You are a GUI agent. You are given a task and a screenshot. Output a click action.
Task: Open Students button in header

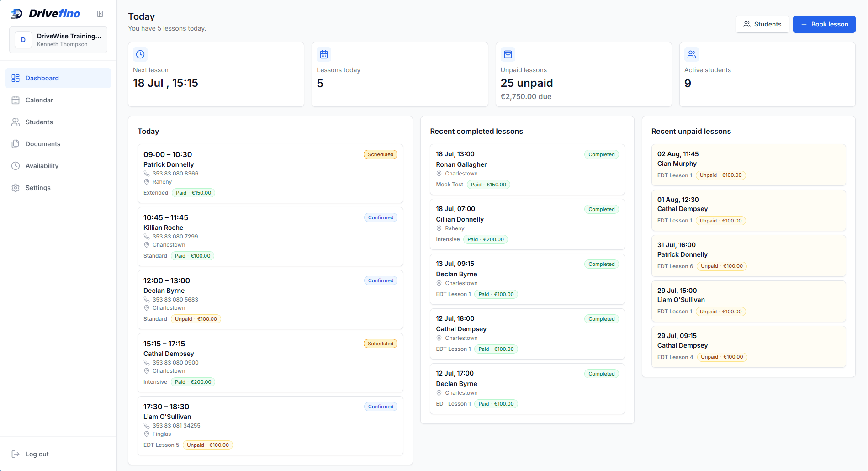click(762, 24)
